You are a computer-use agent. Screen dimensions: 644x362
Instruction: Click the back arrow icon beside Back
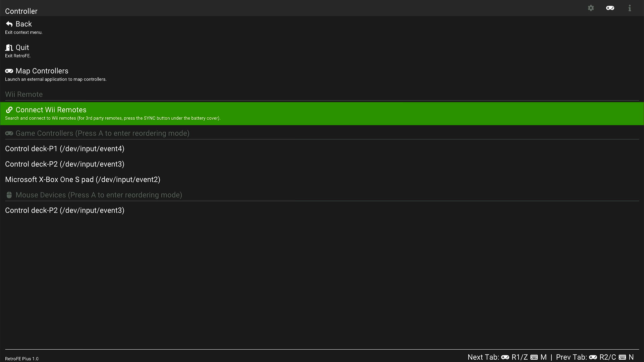point(8,24)
